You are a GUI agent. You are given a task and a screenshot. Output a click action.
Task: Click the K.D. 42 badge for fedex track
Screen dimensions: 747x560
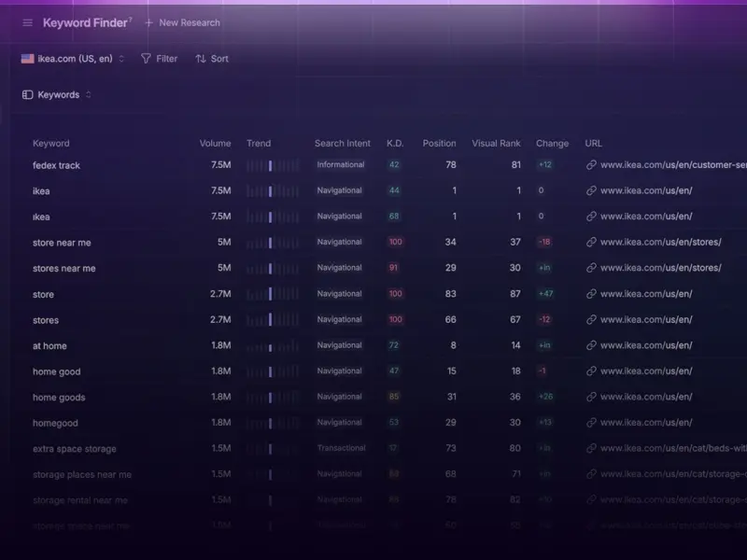(x=394, y=165)
